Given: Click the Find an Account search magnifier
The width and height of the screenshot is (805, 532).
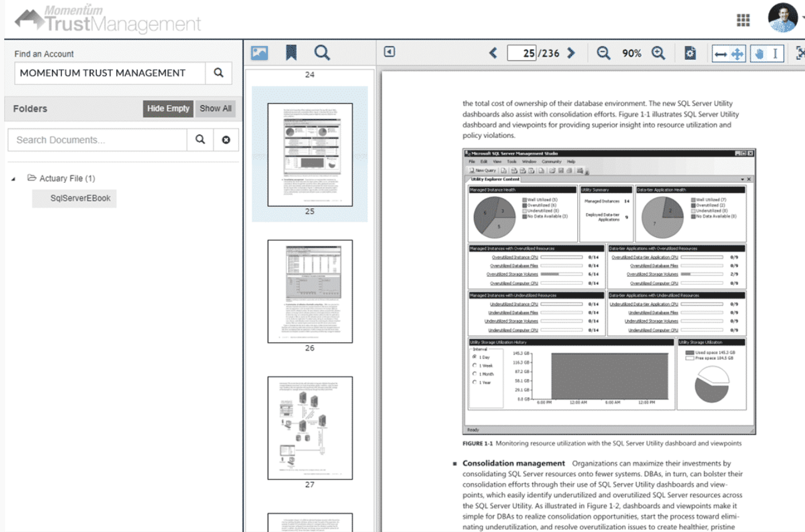Looking at the screenshot, I should click(x=218, y=73).
